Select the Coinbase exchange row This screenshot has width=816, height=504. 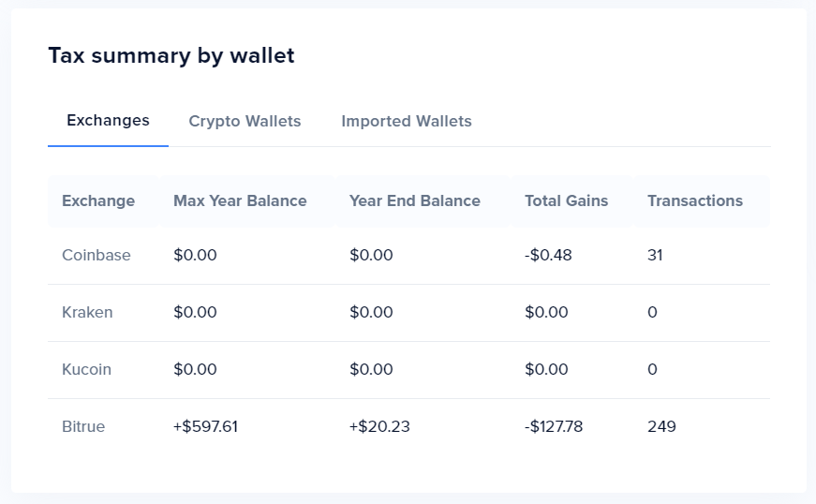pos(96,255)
